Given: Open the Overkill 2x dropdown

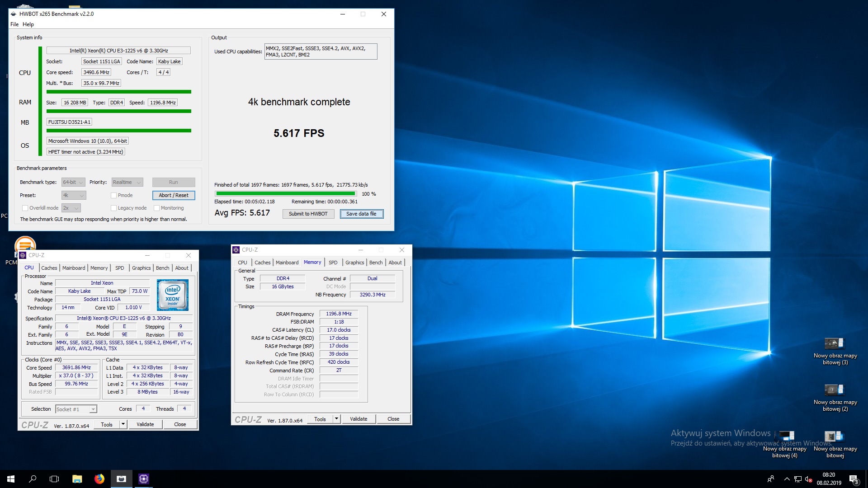Looking at the screenshot, I should 71,208.
